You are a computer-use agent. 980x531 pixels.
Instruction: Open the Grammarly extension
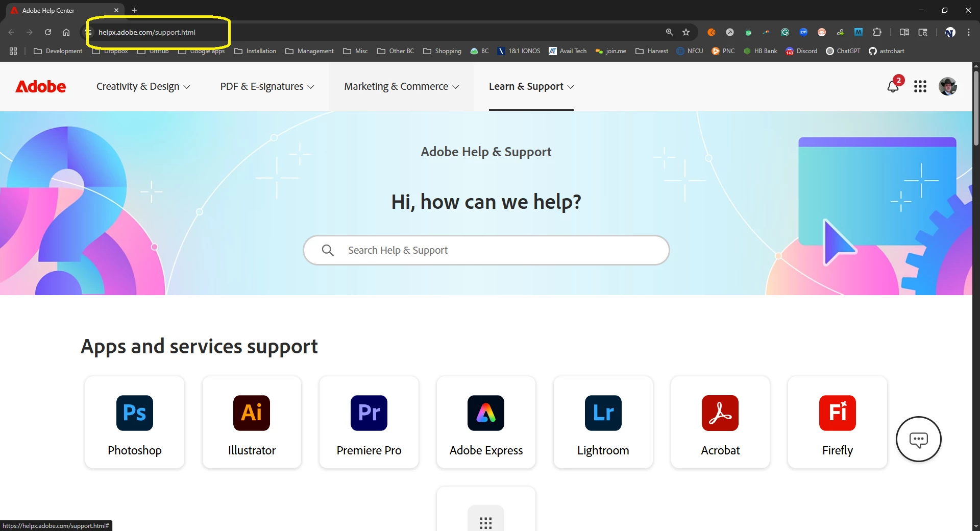785,32
